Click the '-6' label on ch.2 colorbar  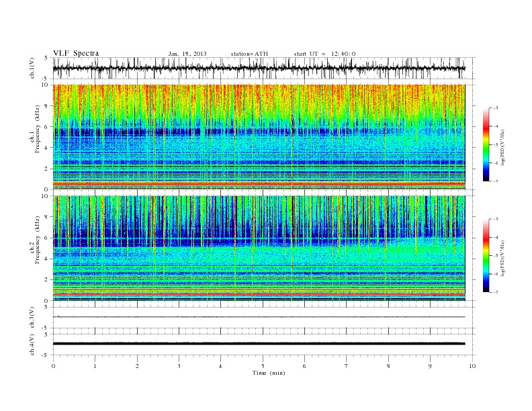click(x=495, y=274)
